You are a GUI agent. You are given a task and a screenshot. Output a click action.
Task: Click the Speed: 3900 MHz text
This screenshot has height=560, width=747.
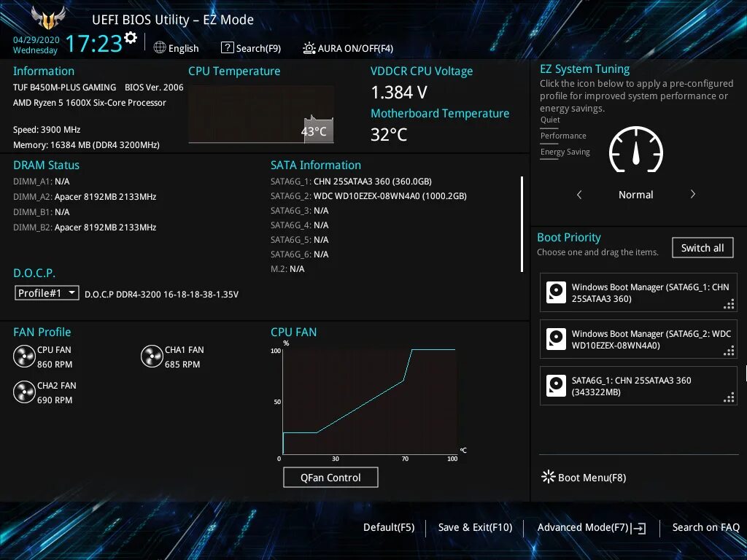tap(47, 130)
